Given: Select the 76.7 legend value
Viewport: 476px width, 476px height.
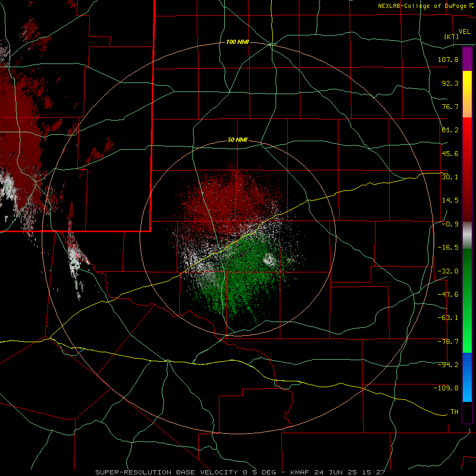Looking at the screenshot, I should [x=450, y=106].
